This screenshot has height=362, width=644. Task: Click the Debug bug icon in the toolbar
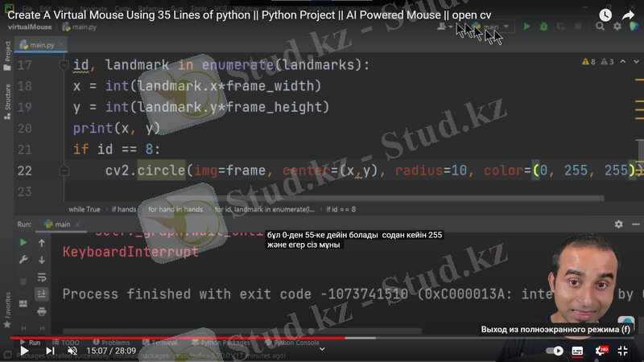point(543,27)
